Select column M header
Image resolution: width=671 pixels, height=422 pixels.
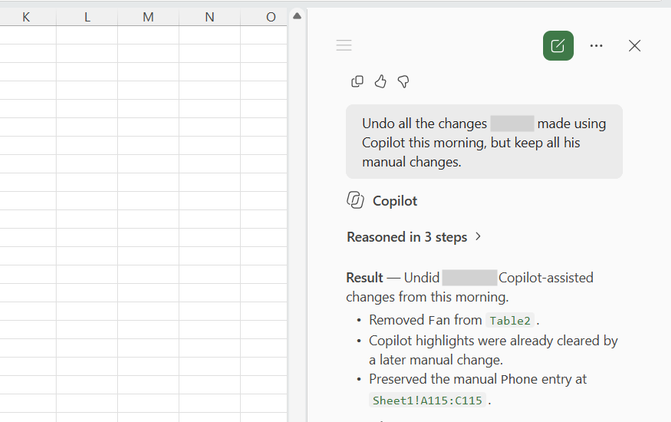click(148, 17)
